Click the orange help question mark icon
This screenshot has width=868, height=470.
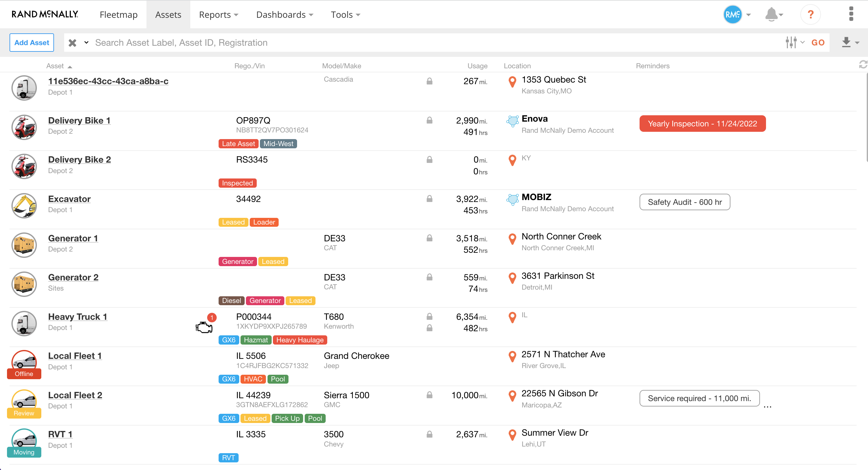click(810, 15)
